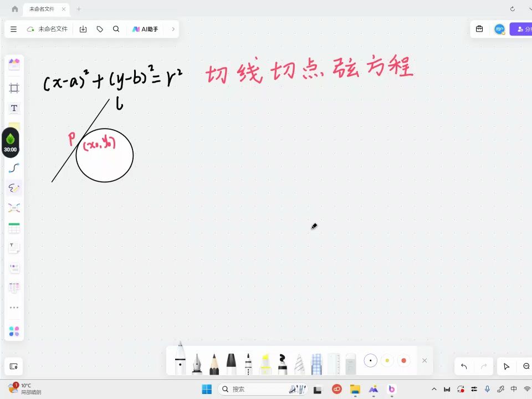Open the 30:00 countdown timer tool
The height and width of the screenshot is (399, 532).
coord(11,141)
